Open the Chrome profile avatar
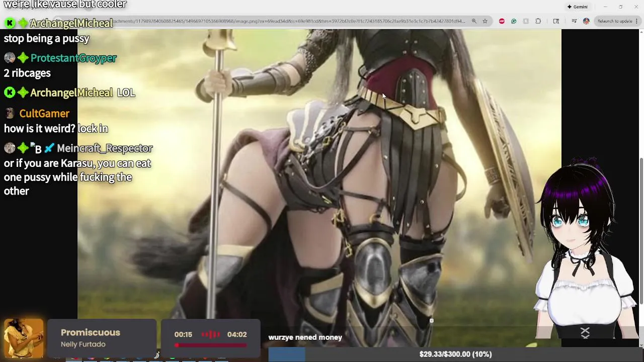The image size is (644, 362). 586,21
